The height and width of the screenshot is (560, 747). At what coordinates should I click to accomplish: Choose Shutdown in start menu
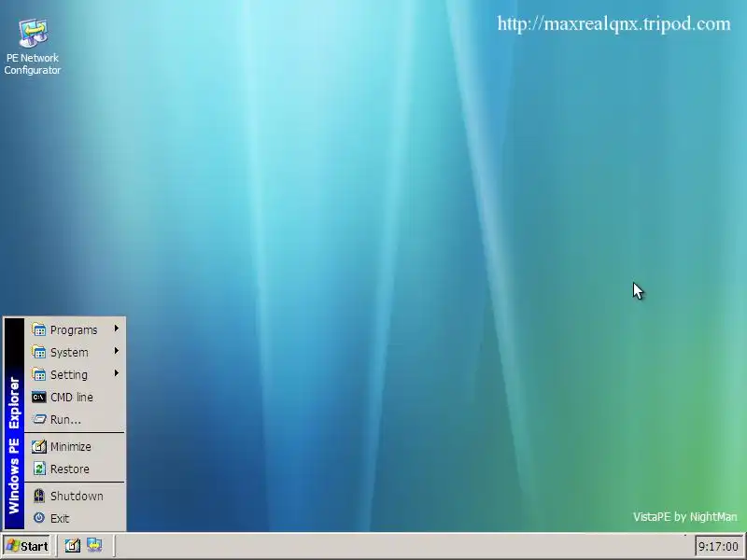tap(75, 496)
